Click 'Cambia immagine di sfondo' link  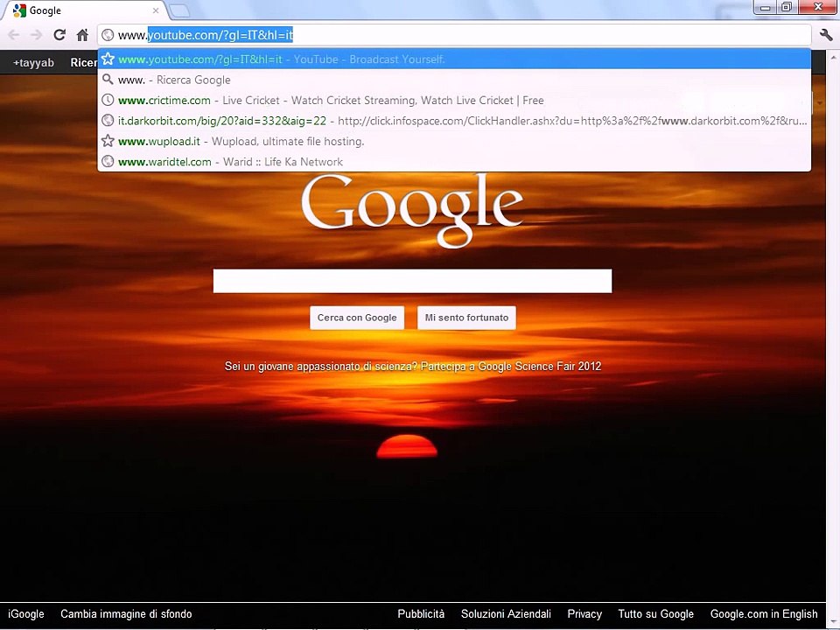point(126,614)
